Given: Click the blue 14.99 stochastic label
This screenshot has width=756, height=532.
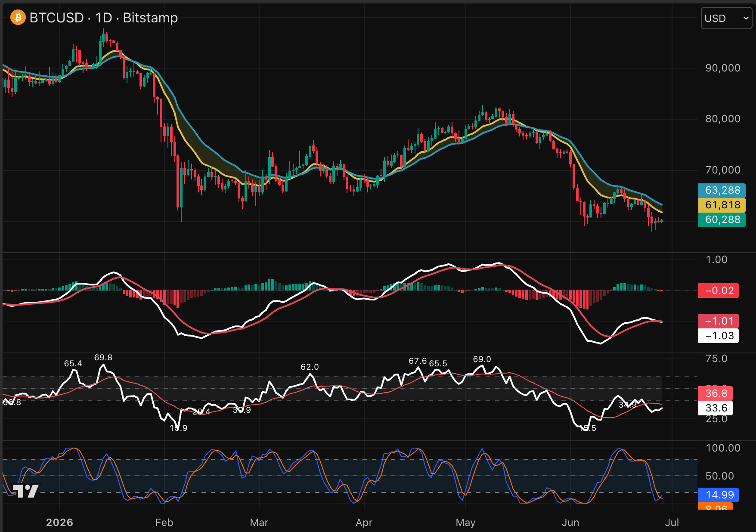Looking at the screenshot, I should (719, 495).
